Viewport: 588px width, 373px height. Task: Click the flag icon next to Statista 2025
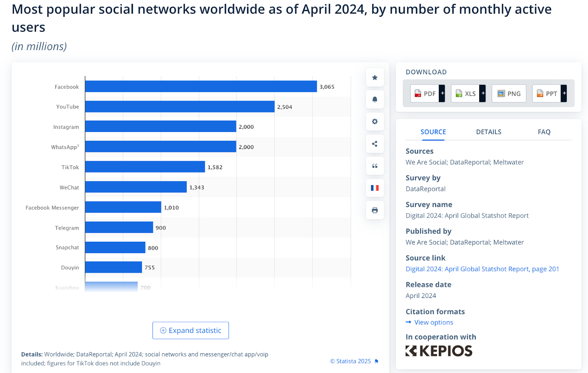pos(376,362)
